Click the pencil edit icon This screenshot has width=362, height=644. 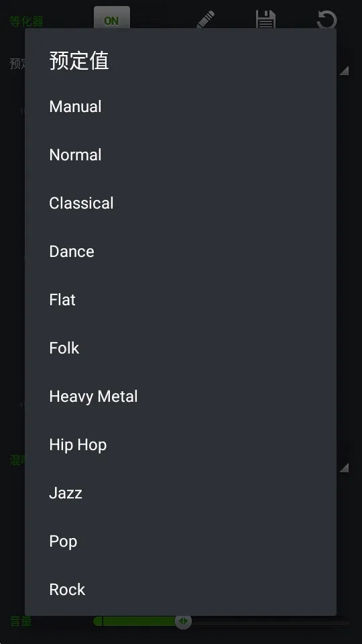(x=206, y=19)
